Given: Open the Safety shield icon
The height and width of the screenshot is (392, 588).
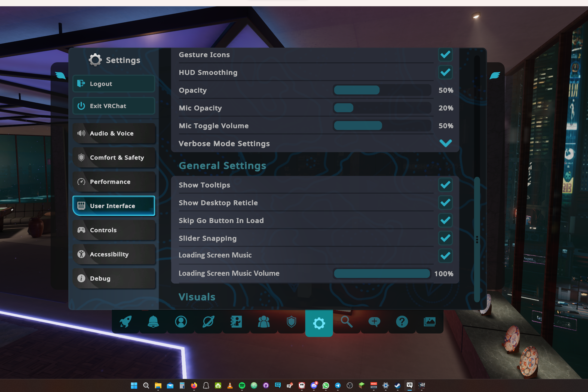Looking at the screenshot, I should tap(291, 322).
